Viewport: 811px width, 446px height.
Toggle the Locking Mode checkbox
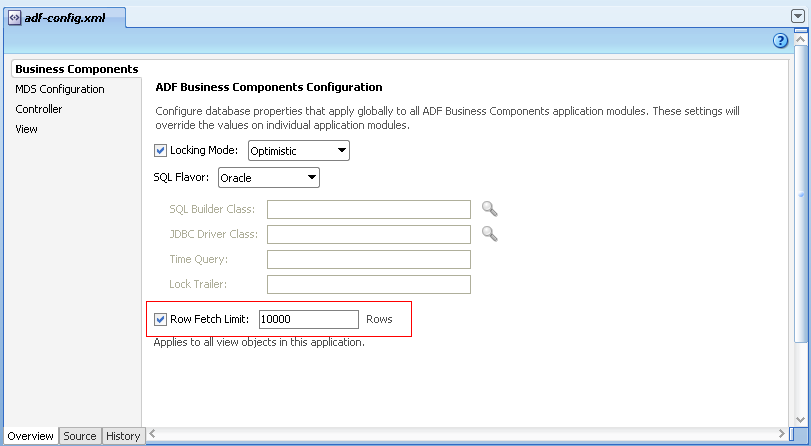pyautogui.click(x=160, y=151)
